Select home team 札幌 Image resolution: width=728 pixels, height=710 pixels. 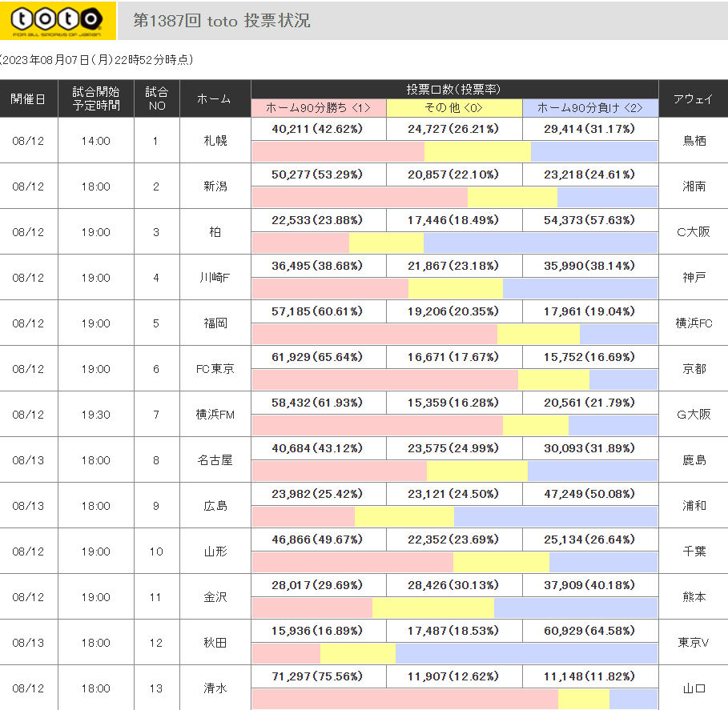pos(215,141)
